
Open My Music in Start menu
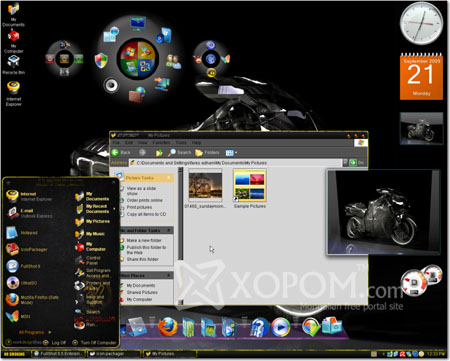pyautogui.click(x=90, y=234)
